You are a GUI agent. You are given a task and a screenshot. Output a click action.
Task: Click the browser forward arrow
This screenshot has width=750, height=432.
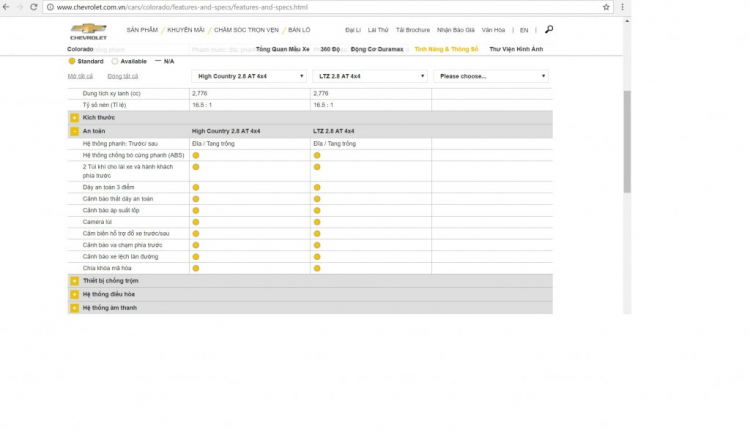pos(20,7)
